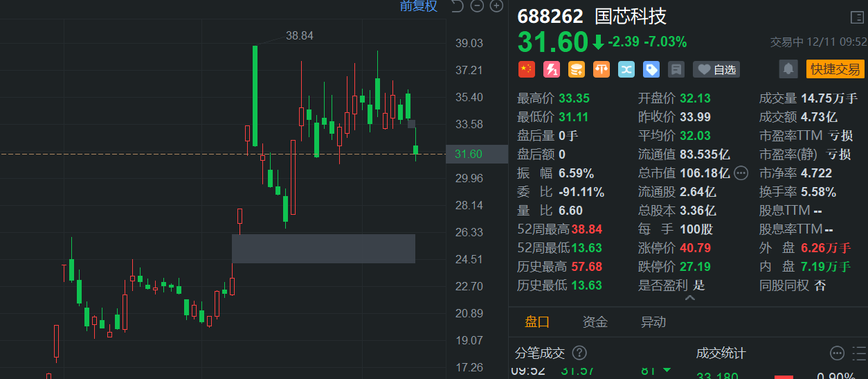Click the gray gap zone on chart
This screenshot has width=868, height=379.
(323, 249)
